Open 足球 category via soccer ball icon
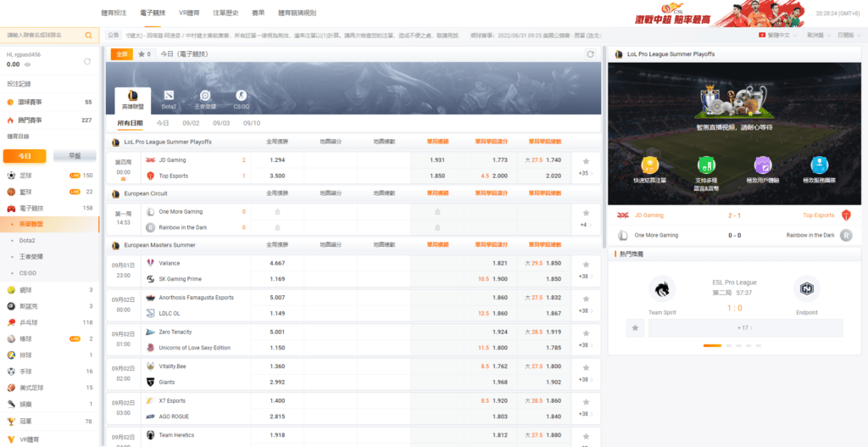 [x=11, y=176]
